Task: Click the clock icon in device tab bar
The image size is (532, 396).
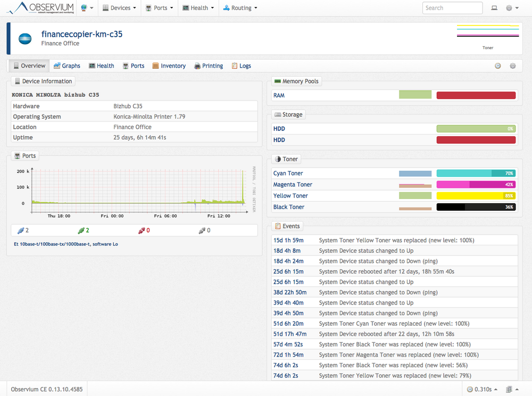Action: pyautogui.click(x=498, y=66)
